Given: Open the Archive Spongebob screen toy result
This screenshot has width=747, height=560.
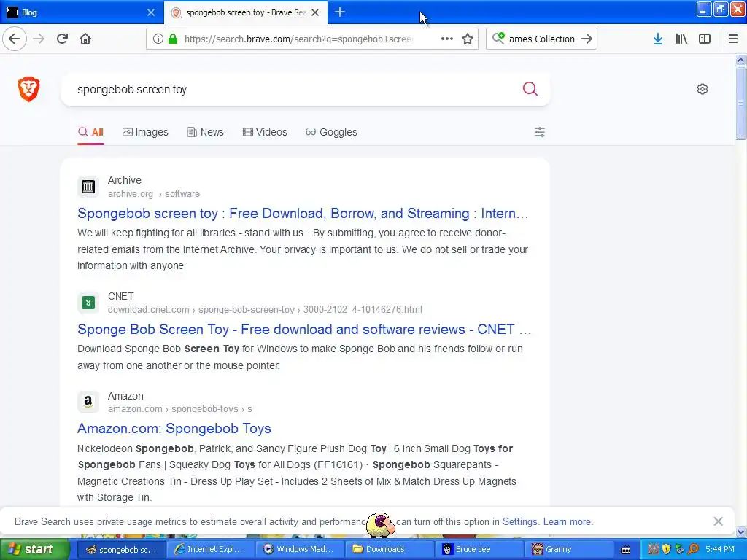Looking at the screenshot, I should pos(303,214).
